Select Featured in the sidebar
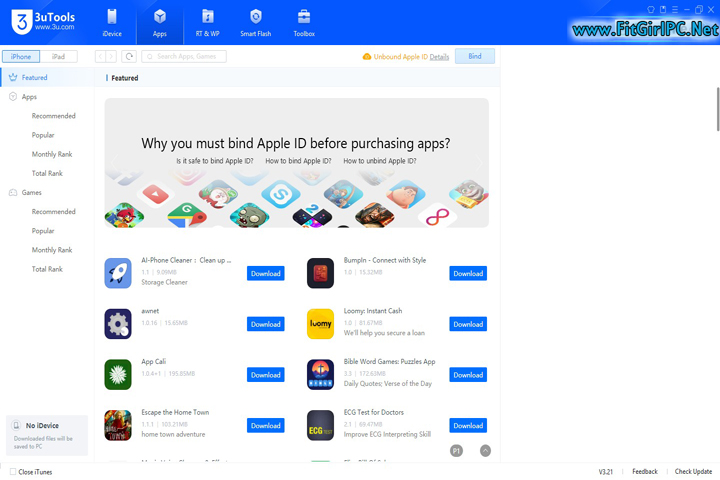The height and width of the screenshot is (480, 720). [x=34, y=77]
